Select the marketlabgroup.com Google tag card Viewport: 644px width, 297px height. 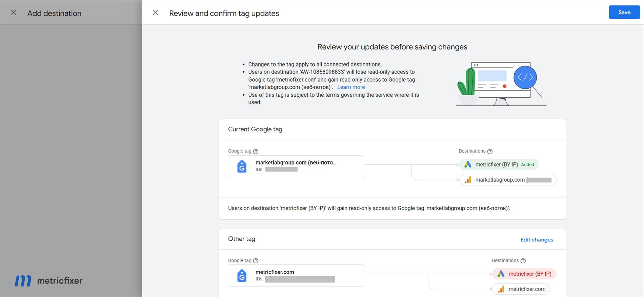pyautogui.click(x=296, y=166)
